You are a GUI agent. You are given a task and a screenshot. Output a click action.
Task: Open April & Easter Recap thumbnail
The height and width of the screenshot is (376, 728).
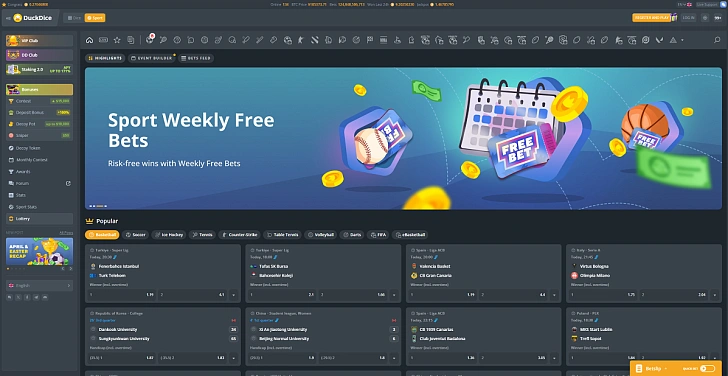pyautogui.click(x=39, y=252)
